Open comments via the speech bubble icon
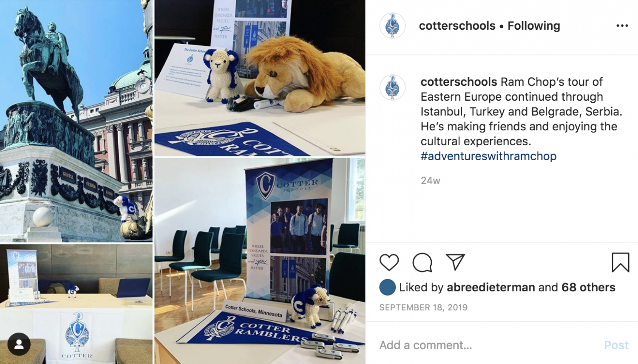The width and height of the screenshot is (638, 364). click(422, 262)
